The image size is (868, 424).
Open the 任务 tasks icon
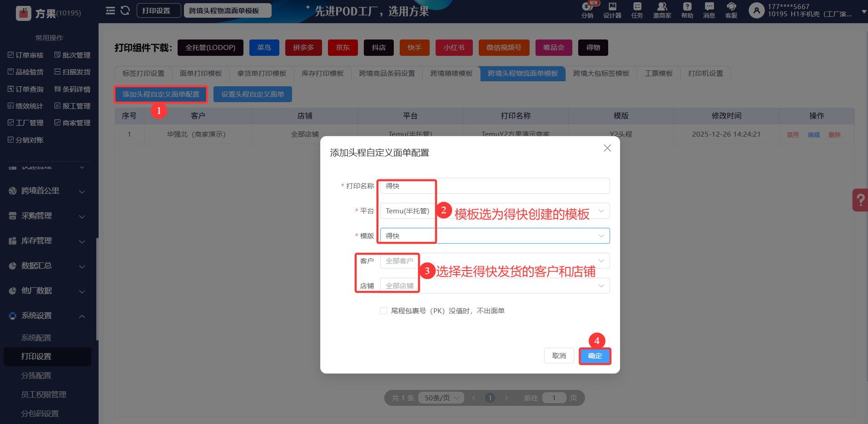click(637, 10)
